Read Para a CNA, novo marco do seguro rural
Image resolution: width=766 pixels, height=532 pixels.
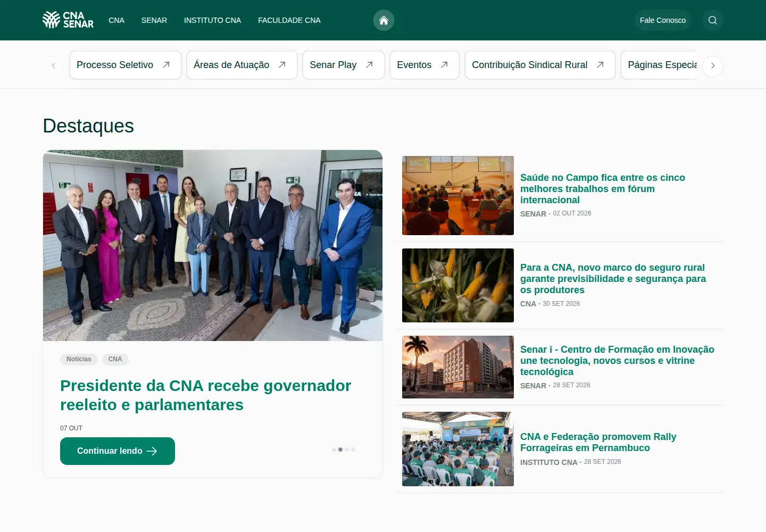point(613,279)
